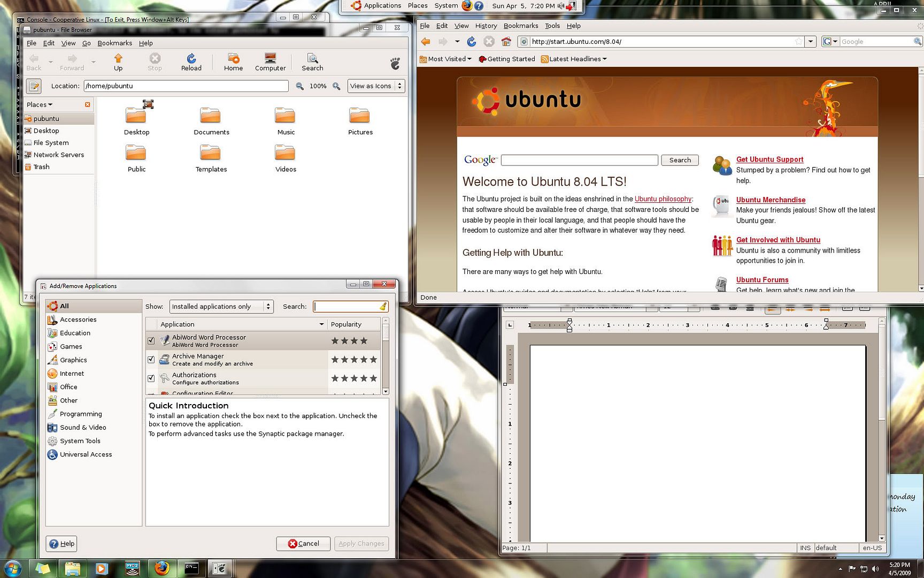This screenshot has height=578, width=924.
Task: Click Firefox's page reload icon
Action: click(471, 41)
